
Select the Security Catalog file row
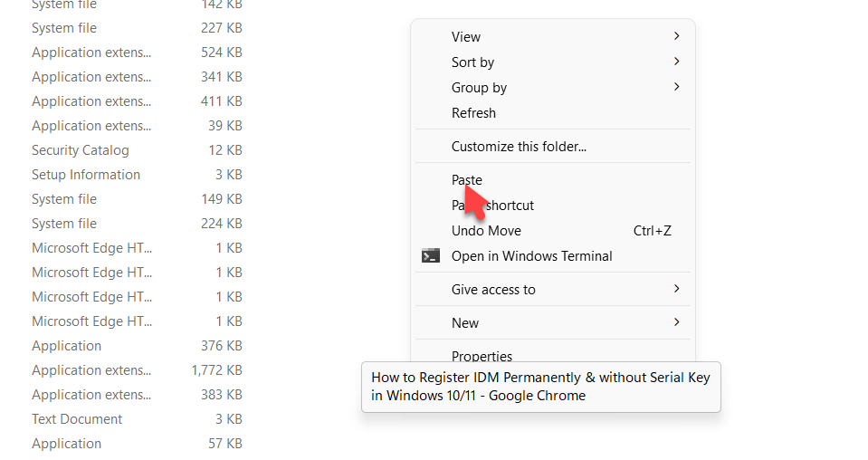(81, 150)
